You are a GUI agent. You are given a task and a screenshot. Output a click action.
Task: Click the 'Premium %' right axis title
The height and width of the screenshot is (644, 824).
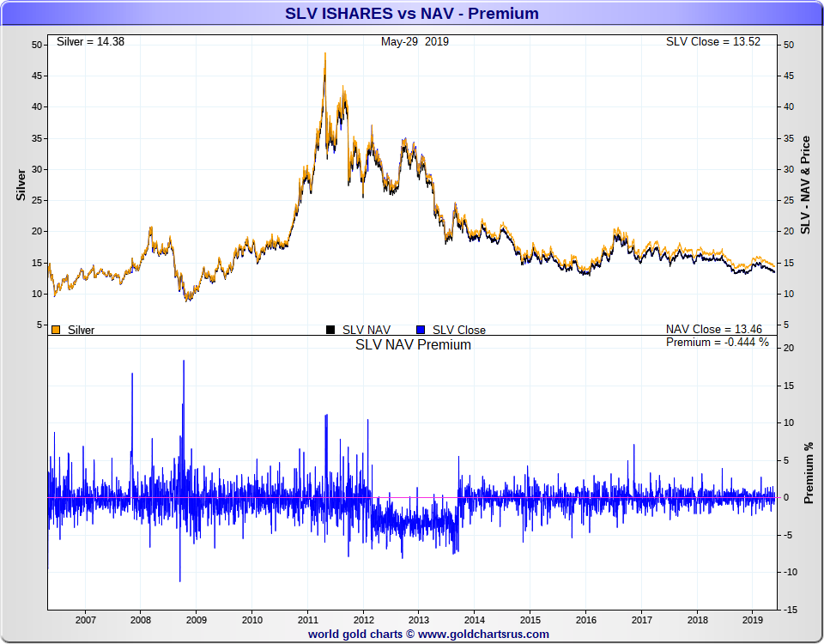tap(809, 473)
